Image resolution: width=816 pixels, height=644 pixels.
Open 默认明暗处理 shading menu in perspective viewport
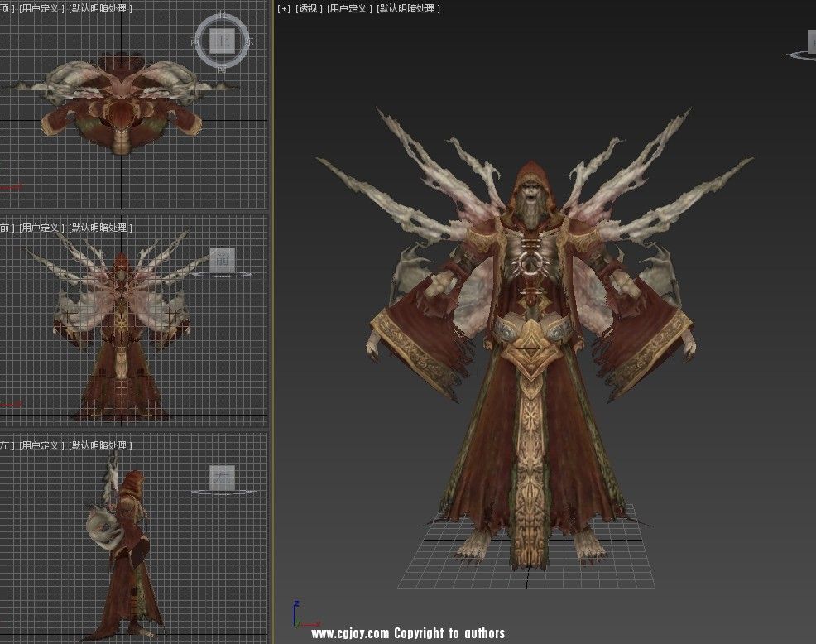click(408, 8)
